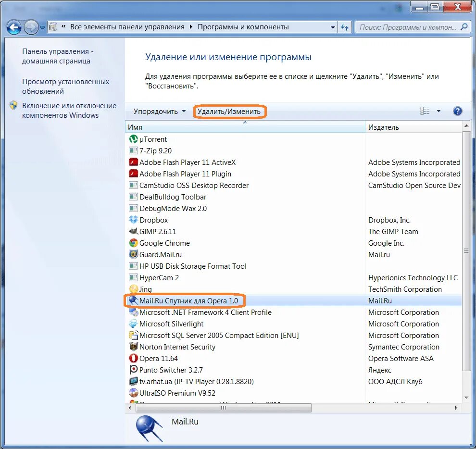Click the Opera 11.64 icon
This screenshot has width=476, height=449.
pyautogui.click(x=133, y=358)
